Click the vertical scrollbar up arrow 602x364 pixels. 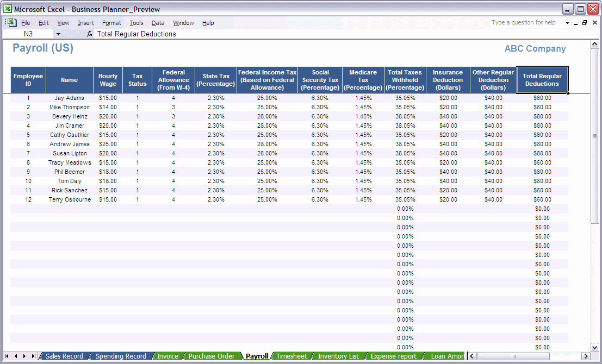tap(594, 43)
